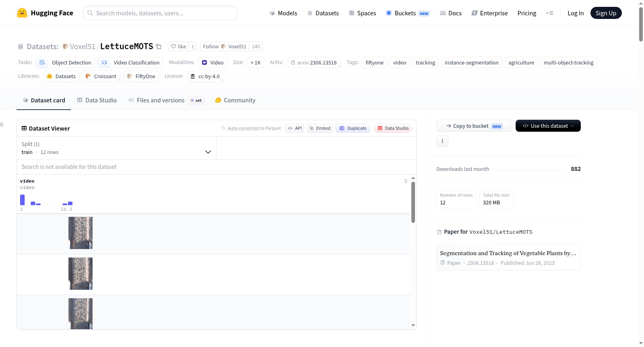Click the Embed button
Image resolution: width=644 pixels, height=347 pixels.
[320, 128]
